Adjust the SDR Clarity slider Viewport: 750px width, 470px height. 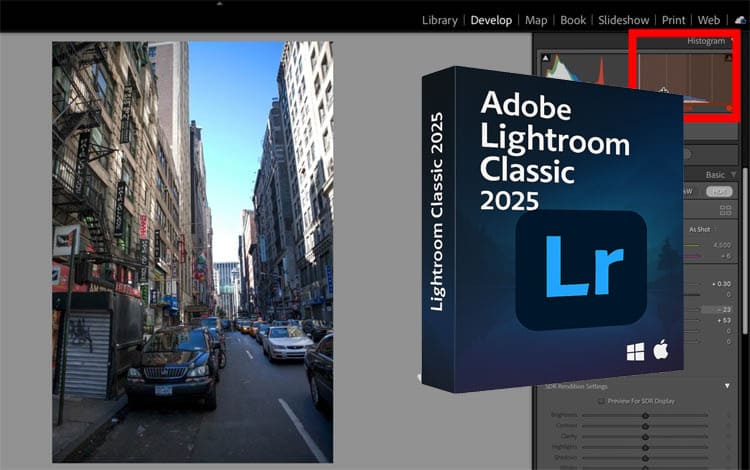pos(645,437)
